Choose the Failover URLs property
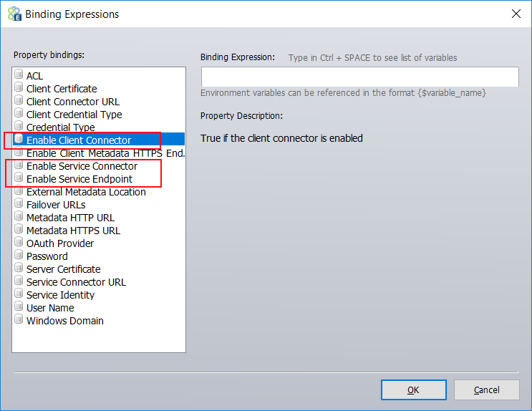 56,205
